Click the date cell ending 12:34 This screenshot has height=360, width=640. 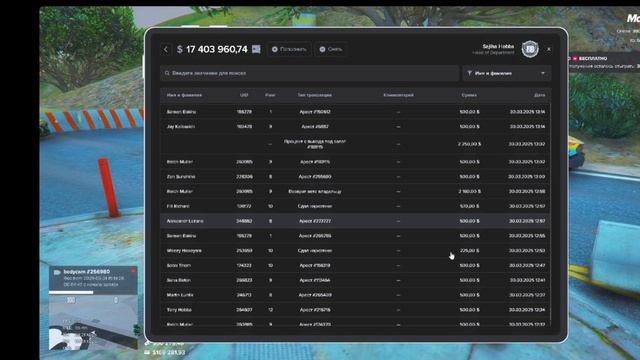[527, 310]
